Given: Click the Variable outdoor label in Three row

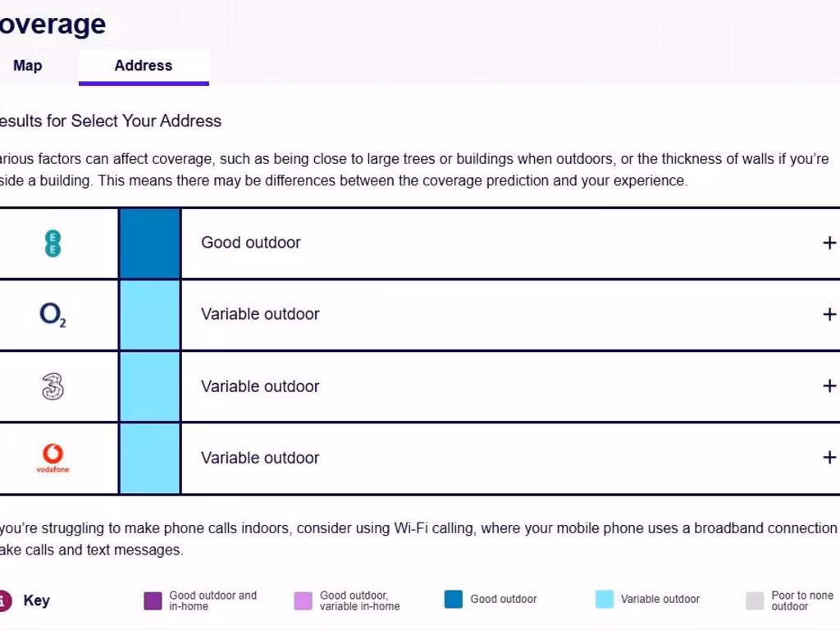Looking at the screenshot, I should click(x=260, y=386).
